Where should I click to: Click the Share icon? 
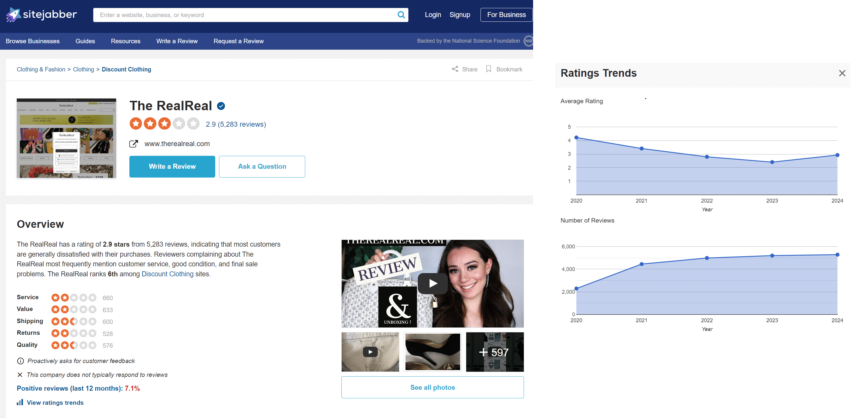coord(455,69)
